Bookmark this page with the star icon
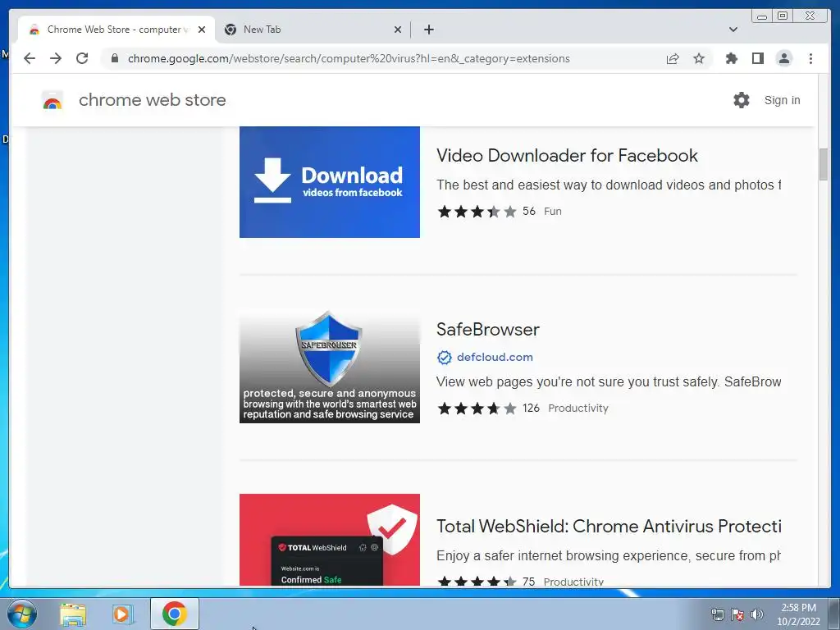The width and height of the screenshot is (840, 630). pyautogui.click(x=699, y=58)
